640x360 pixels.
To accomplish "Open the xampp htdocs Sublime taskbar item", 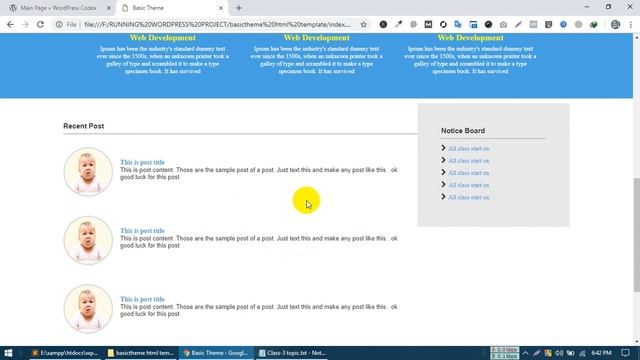I will click(x=64, y=353).
